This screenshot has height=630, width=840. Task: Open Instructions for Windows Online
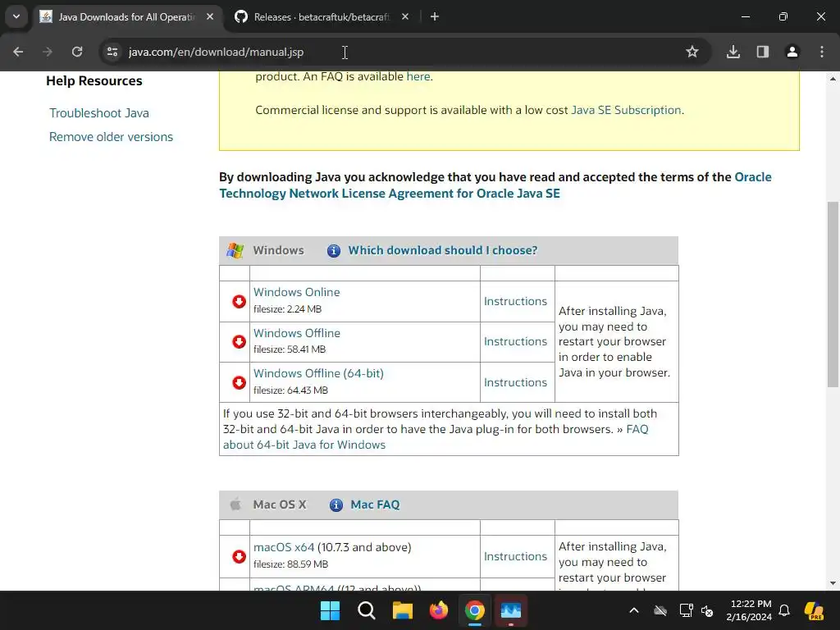click(515, 302)
